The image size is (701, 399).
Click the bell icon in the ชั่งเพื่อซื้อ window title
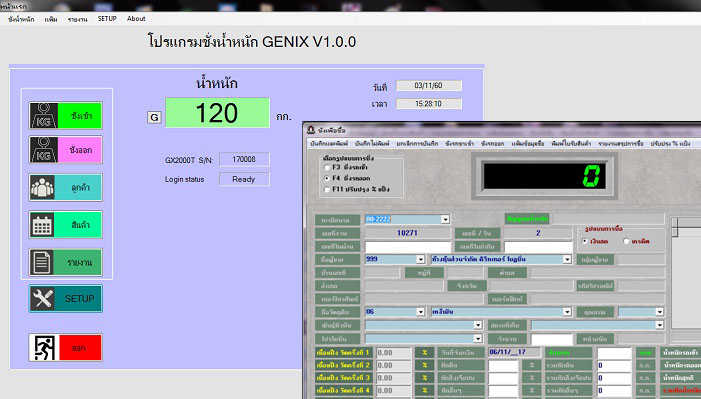[x=311, y=130]
